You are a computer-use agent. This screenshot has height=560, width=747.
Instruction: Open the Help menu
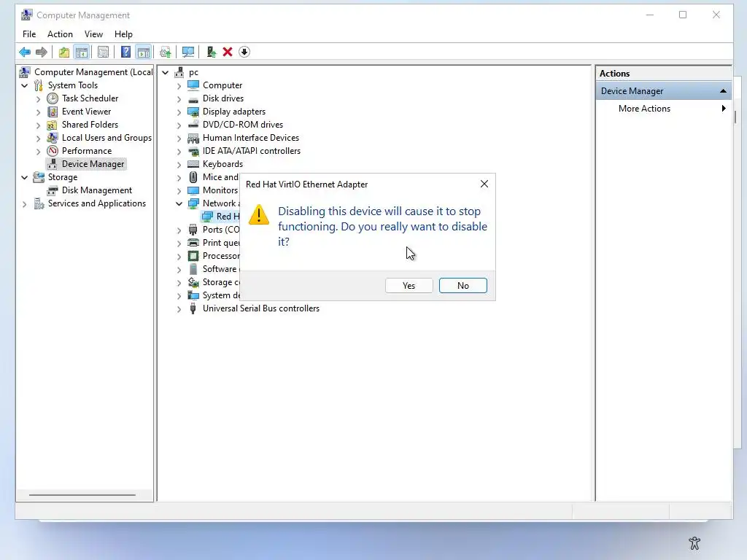pyautogui.click(x=123, y=34)
